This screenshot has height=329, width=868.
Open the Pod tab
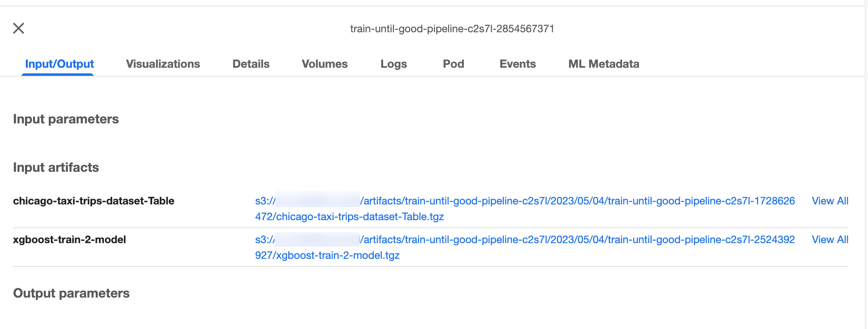(453, 64)
